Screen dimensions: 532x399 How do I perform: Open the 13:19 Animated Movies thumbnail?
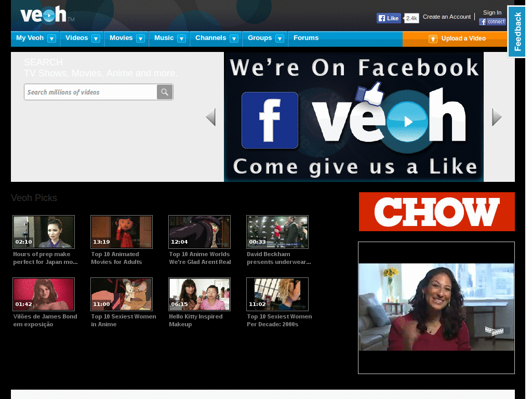pyautogui.click(x=122, y=232)
